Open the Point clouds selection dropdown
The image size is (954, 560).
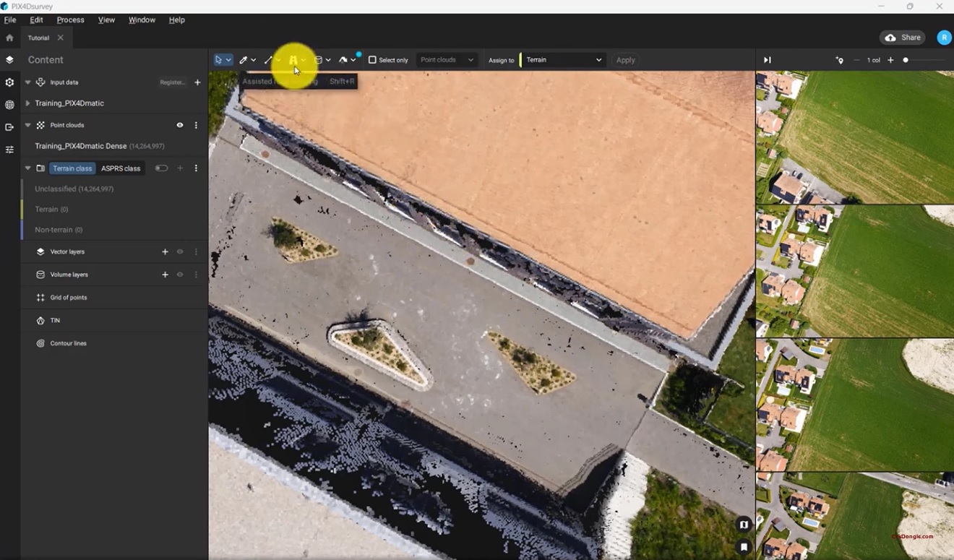tap(447, 60)
